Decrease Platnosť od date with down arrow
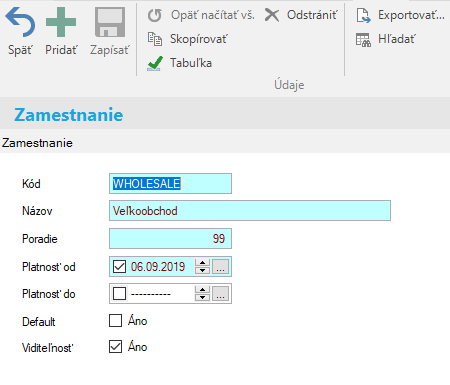Viewport: 450px width, 385px height. [202, 270]
